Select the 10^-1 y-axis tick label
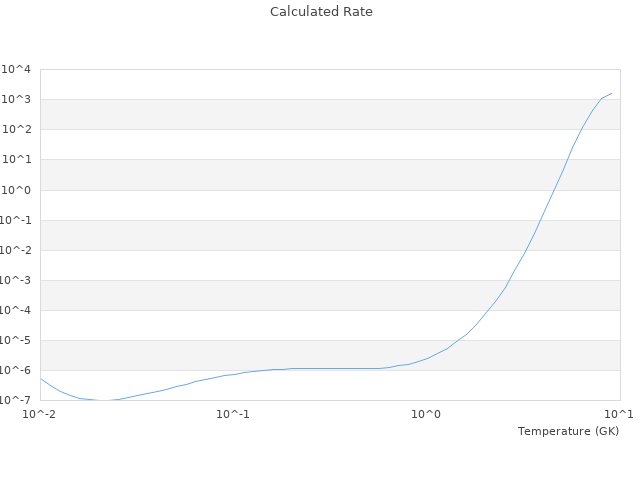Viewport: 640px width, 480px height. [16, 220]
